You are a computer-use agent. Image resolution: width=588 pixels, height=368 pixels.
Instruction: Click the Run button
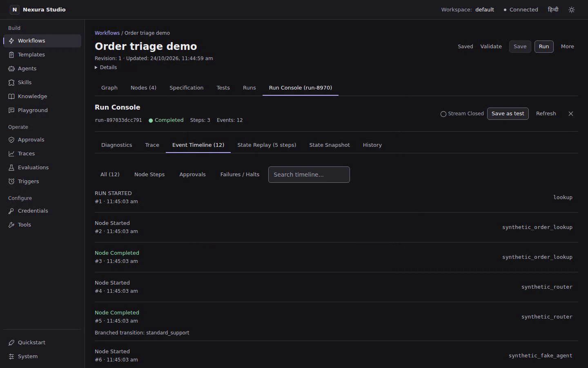pyautogui.click(x=544, y=47)
